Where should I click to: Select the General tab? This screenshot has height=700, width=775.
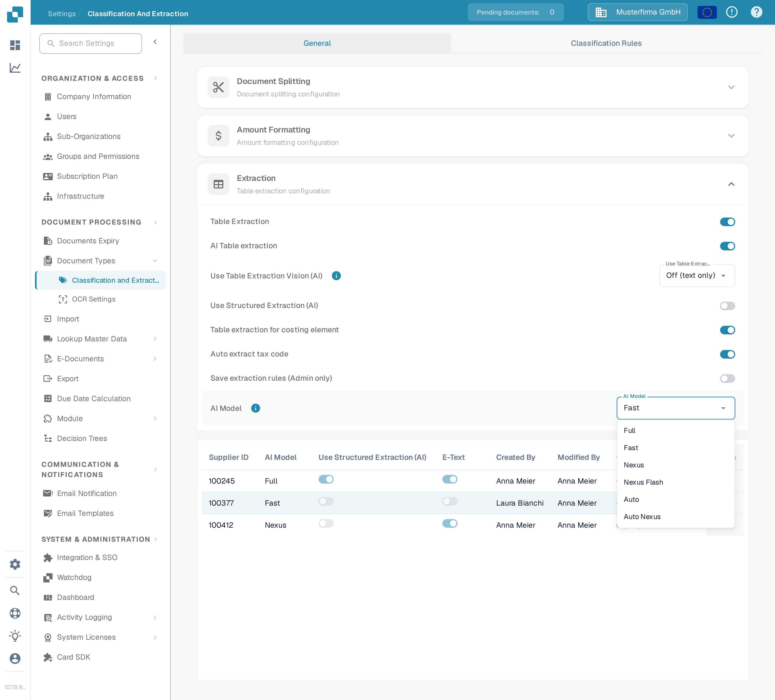[x=317, y=43]
